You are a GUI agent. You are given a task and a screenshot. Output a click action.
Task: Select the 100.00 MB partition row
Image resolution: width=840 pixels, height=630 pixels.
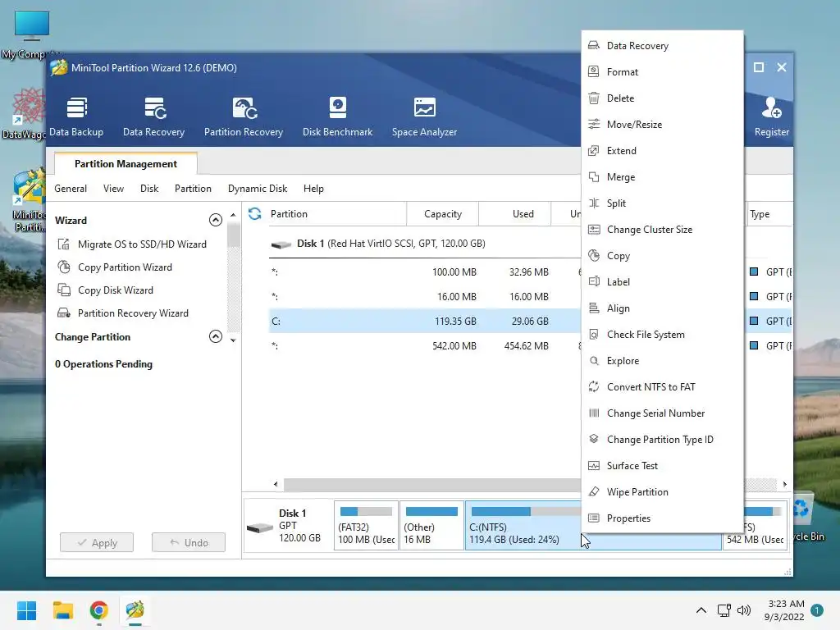tap(425, 272)
